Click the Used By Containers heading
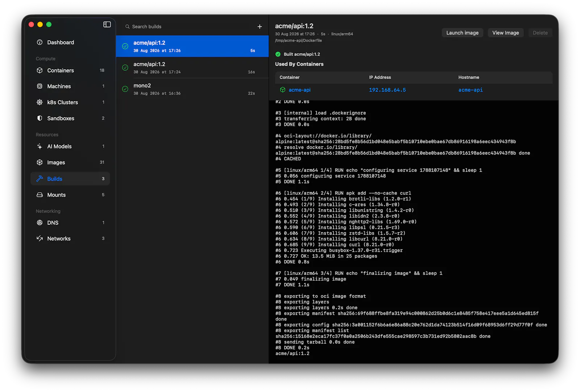The height and width of the screenshot is (392, 580). 299,64
